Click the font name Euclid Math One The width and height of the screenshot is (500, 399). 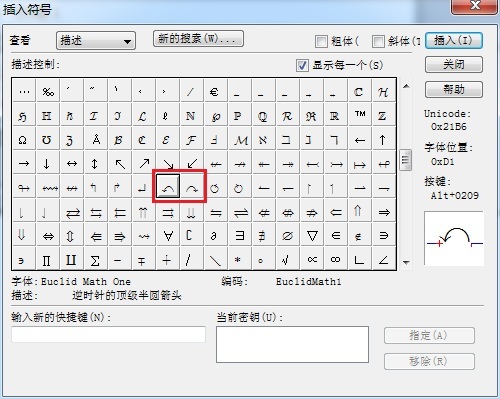pos(86,282)
